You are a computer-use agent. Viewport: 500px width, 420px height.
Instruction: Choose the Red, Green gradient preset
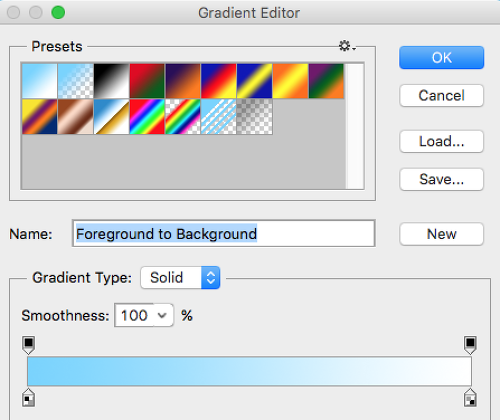click(x=147, y=81)
